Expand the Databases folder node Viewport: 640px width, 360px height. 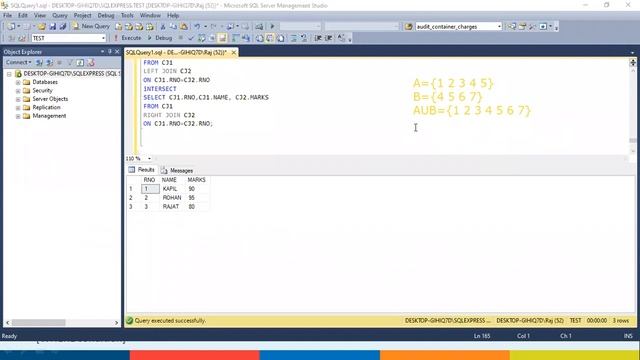point(18,82)
